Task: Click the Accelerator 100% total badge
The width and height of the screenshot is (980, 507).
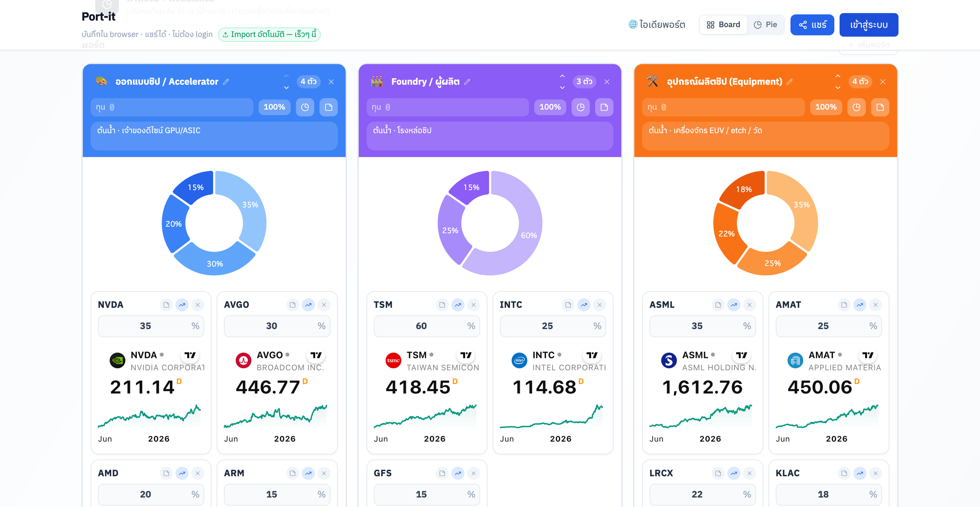Action: pos(274,107)
